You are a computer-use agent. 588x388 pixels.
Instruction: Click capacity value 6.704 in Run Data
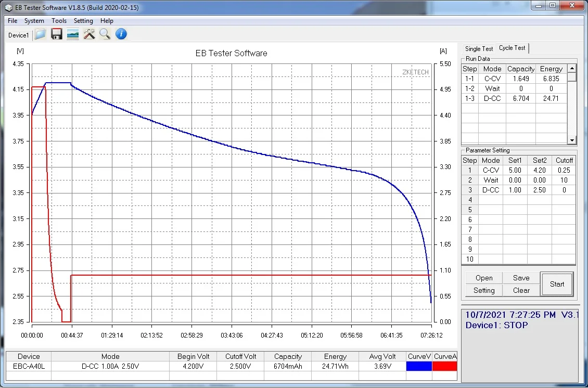[521, 99]
